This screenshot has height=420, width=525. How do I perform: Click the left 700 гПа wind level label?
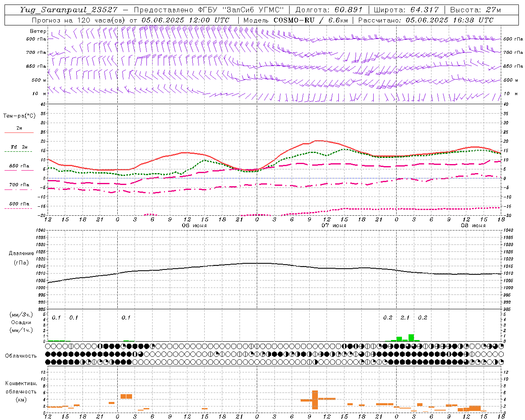pyautogui.click(x=36, y=52)
